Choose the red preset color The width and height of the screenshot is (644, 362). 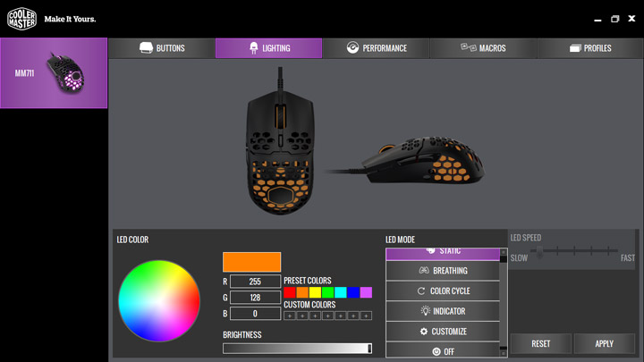(x=290, y=292)
